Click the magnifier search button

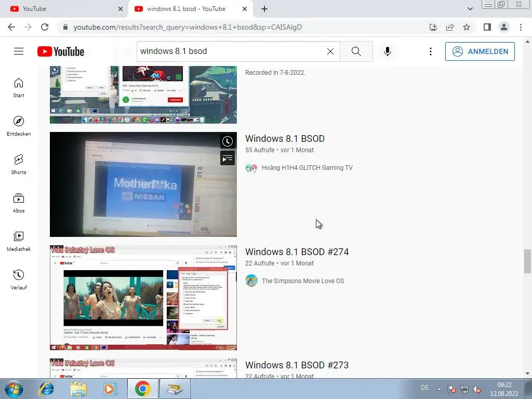pyautogui.click(x=356, y=51)
